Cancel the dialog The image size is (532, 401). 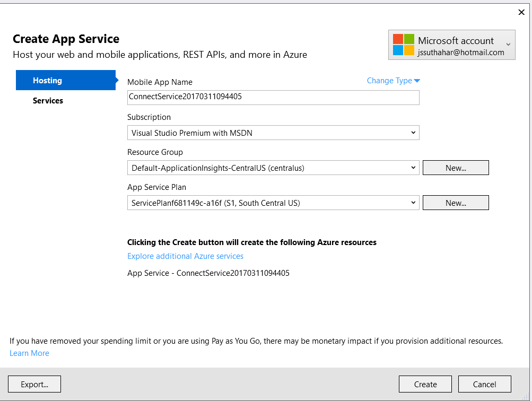coord(484,384)
